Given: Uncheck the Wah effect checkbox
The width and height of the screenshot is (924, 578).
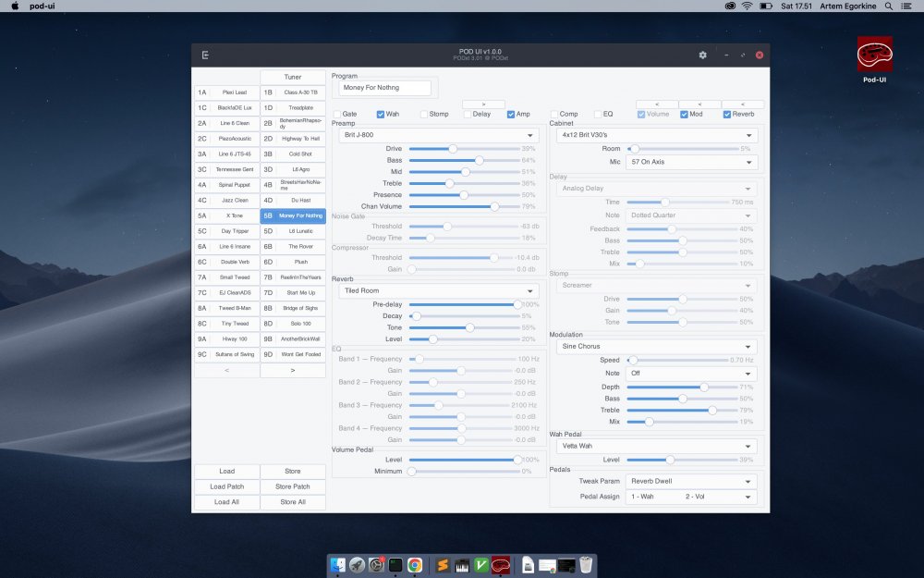Looking at the screenshot, I should [381, 115].
